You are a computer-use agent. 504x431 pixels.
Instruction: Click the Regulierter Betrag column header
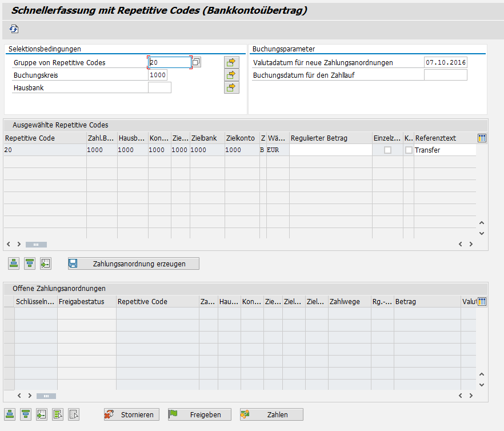coord(330,138)
